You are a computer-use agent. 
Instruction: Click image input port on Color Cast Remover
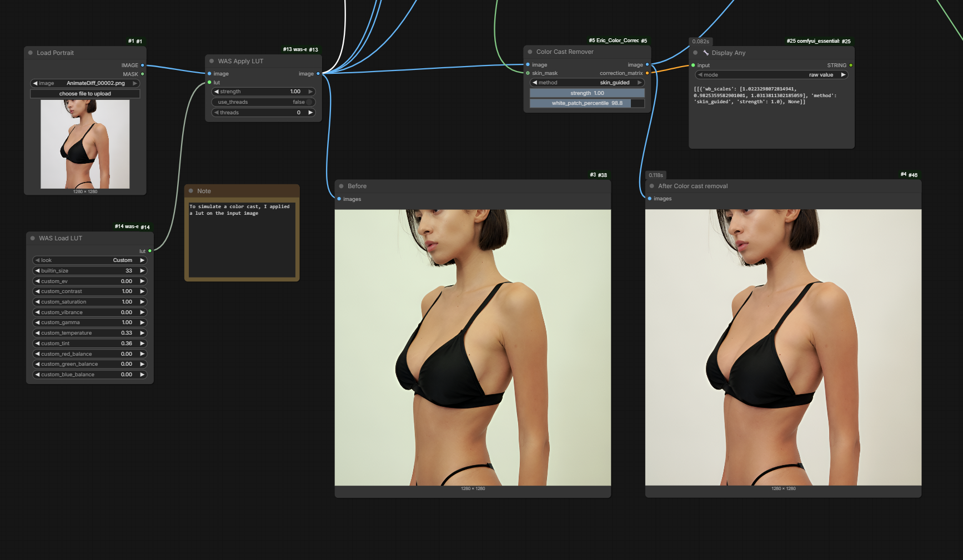528,64
